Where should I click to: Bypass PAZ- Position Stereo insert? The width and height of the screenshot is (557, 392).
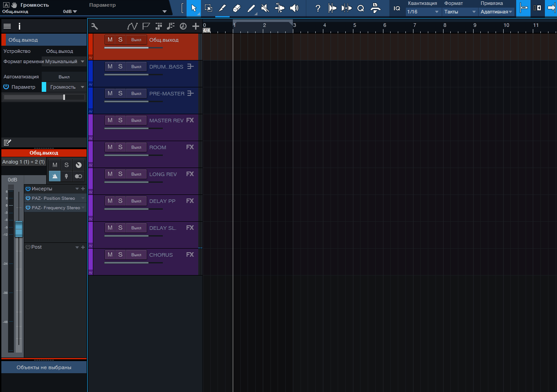[x=28, y=198]
